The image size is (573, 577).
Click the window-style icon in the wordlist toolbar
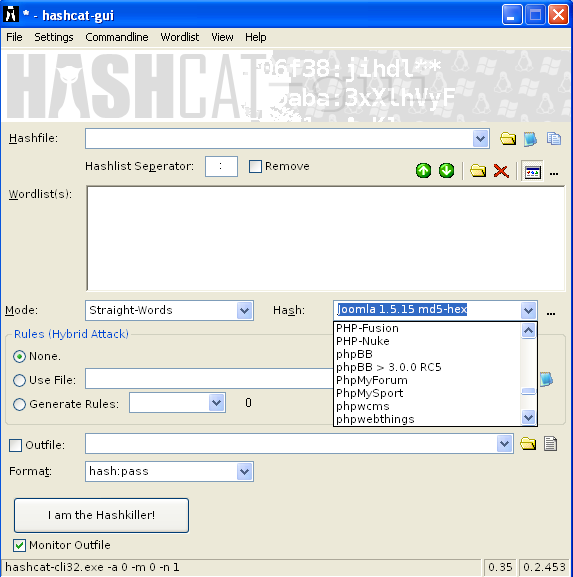click(533, 171)
